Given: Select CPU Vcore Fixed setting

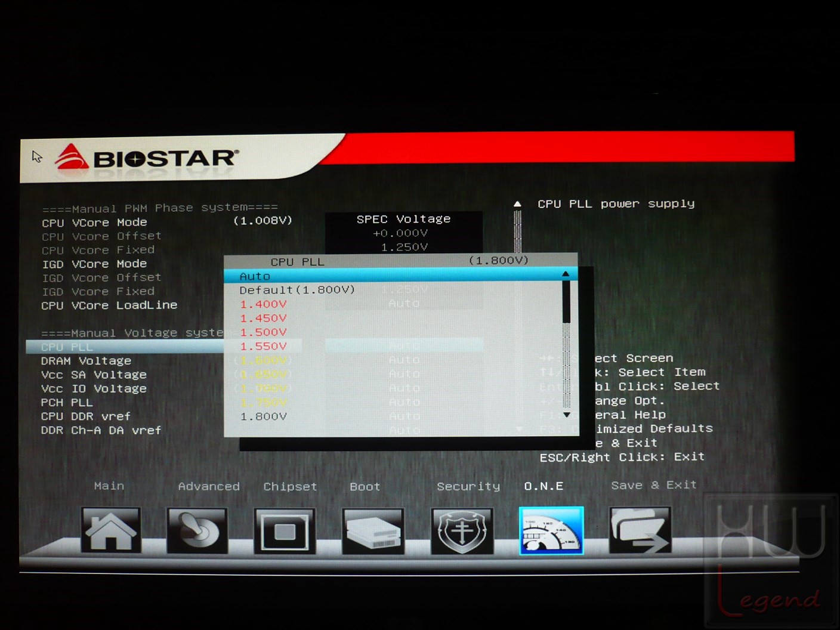Looking at the screenshot, I should [x=98, y=250].
